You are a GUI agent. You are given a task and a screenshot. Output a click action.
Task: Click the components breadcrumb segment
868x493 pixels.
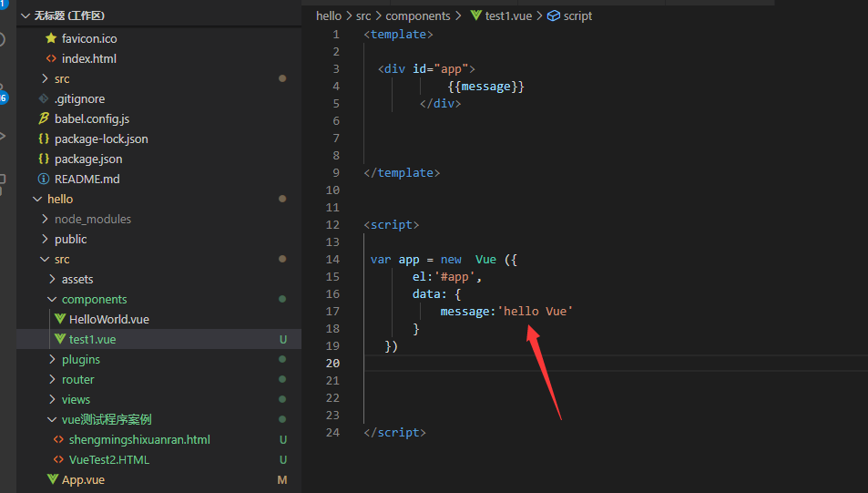[418, 16]
